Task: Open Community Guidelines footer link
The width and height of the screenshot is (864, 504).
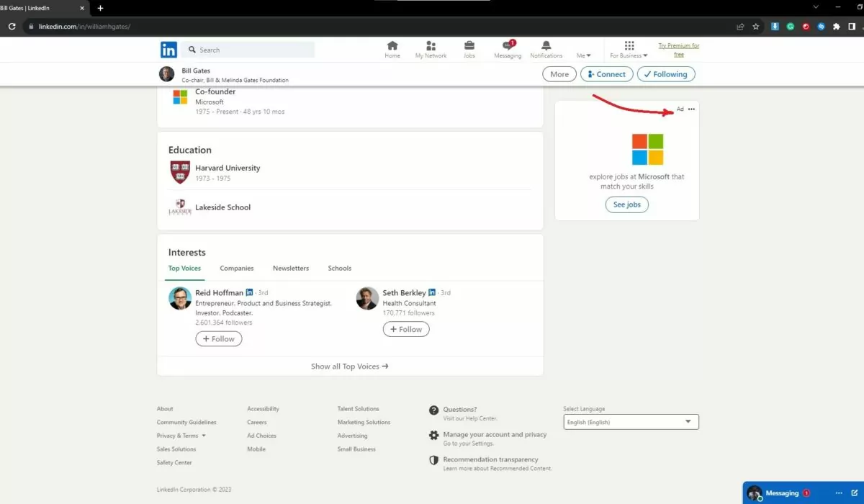Action: click(186, 423)
